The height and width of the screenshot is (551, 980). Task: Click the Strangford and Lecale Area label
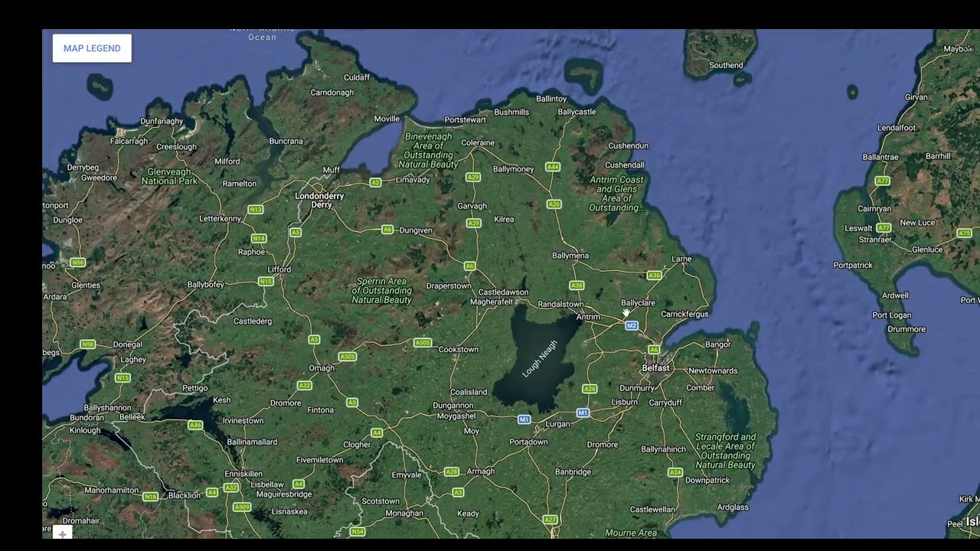[x=726, y=451]
